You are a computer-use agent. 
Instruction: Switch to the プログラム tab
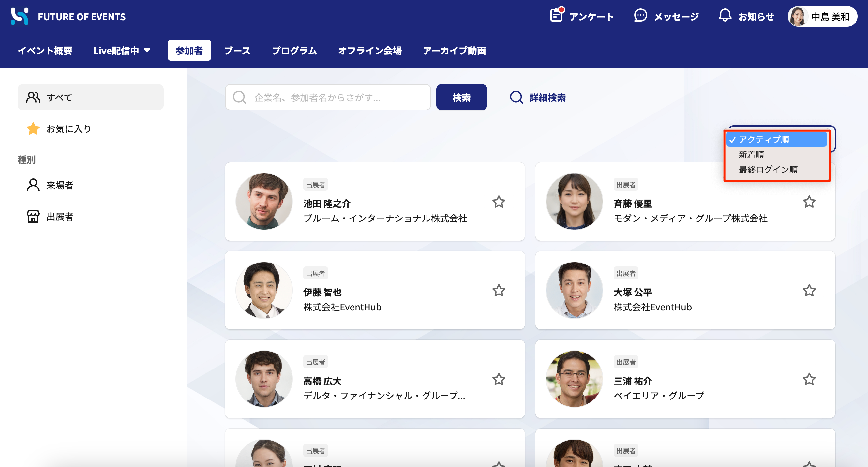(294, 51)
